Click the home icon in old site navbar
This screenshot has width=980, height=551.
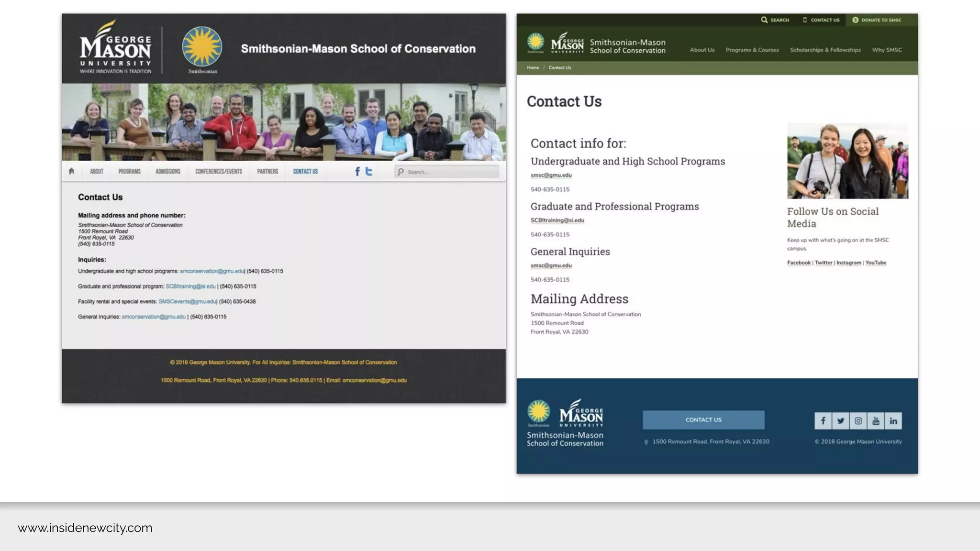(71, 171)
